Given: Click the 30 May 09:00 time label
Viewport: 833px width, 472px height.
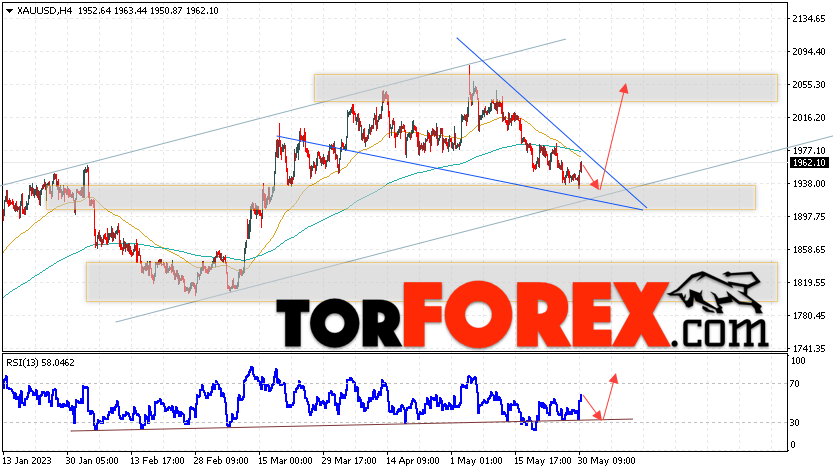Looking at the screenshot, I should [605, 460].
